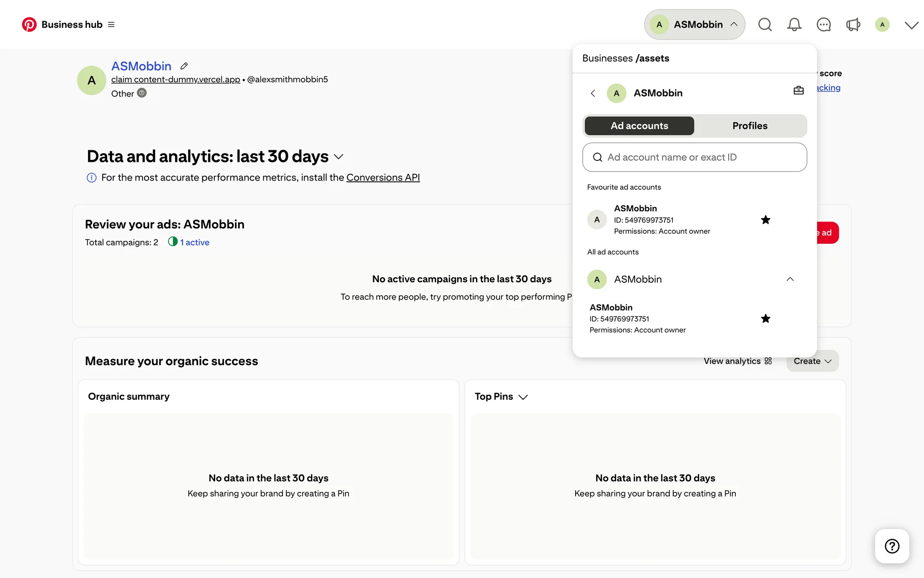Open the megaphone updates icon
This screenshot has width=924, height=578.
pos(853,25)
